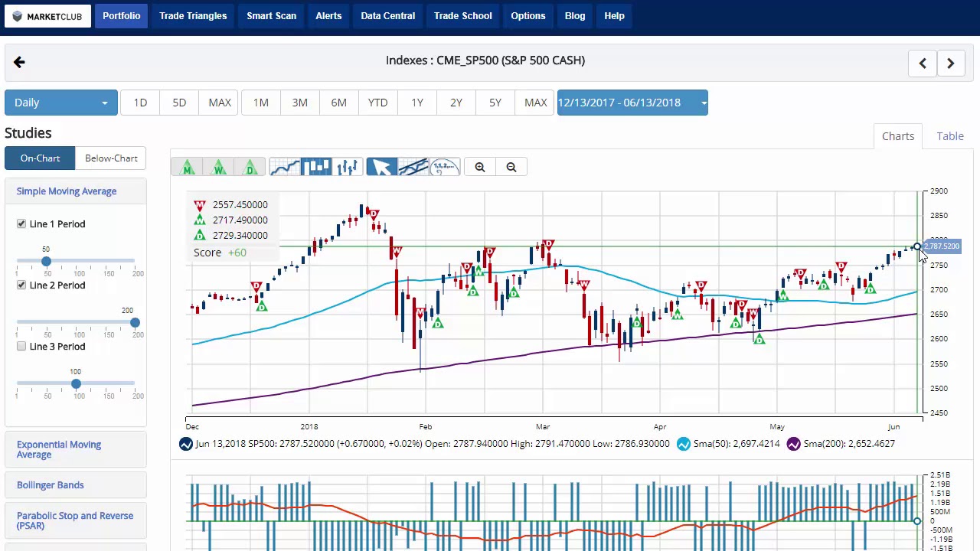The image size is (980, 551).
Task: Toggle Line 1 Period checkbox
Action: [21, 223]
